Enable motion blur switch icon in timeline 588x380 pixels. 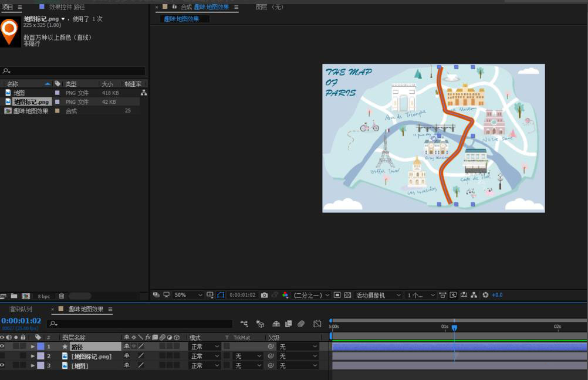(301, 324)
